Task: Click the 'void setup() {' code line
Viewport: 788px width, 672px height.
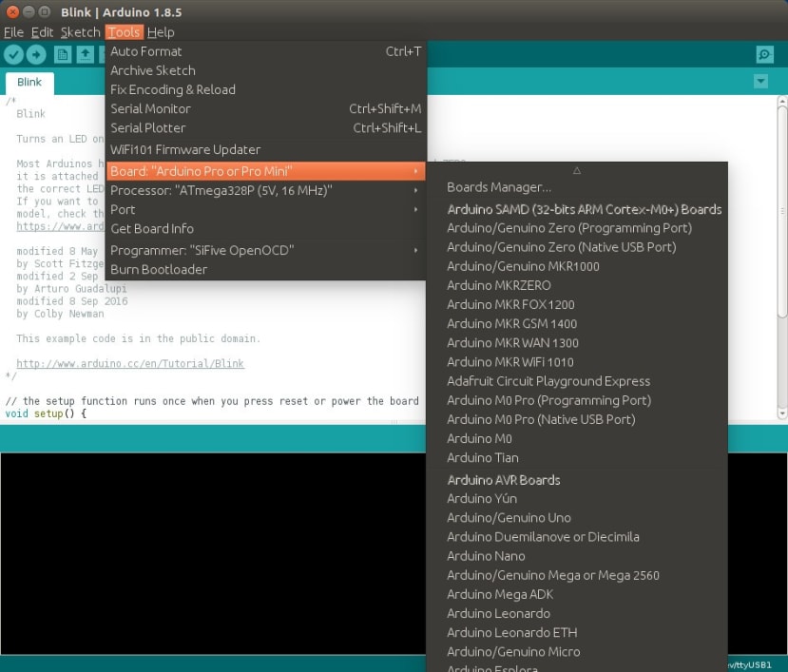Action: pyautogui.click(x=46, y=413)
